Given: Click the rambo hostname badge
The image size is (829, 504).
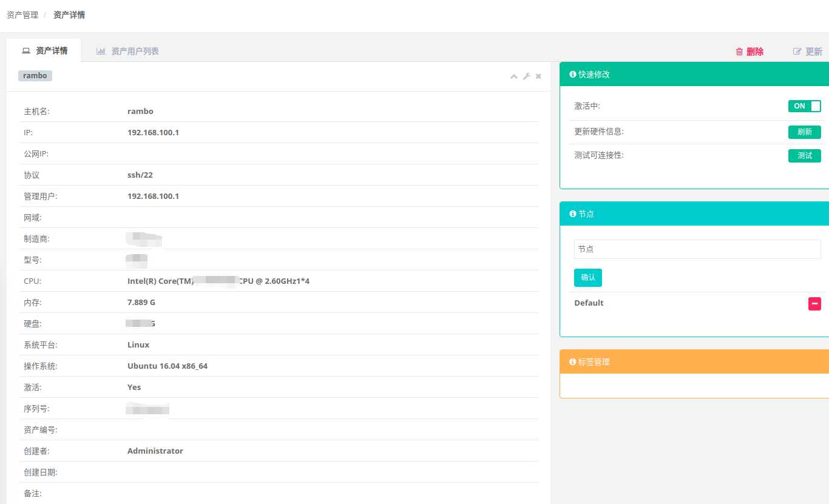Looking at the screenshot, I should (35, 76).
